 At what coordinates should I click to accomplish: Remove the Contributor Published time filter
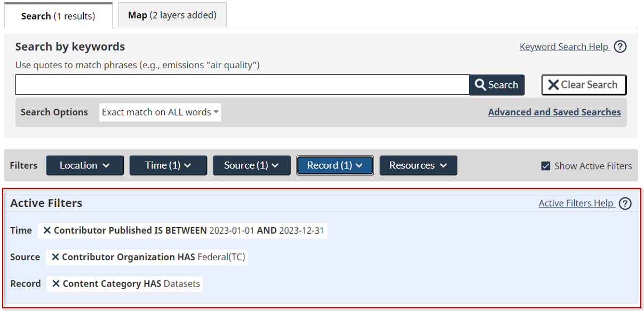pyautogui.click(x=47, y=230)
